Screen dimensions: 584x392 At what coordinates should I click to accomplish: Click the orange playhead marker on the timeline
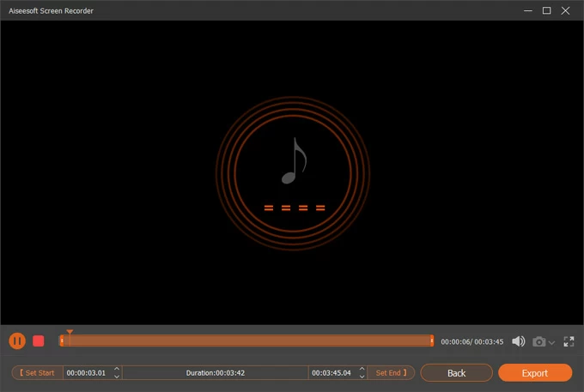click(70, 333)
